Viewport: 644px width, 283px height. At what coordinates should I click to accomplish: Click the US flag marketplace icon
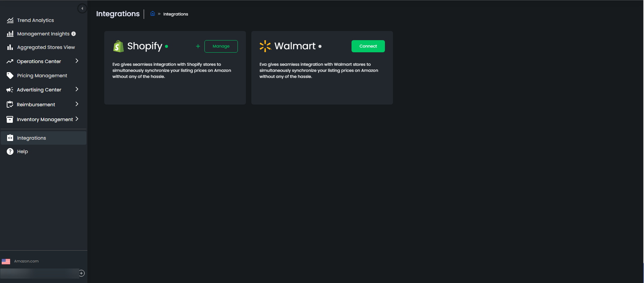6,261
